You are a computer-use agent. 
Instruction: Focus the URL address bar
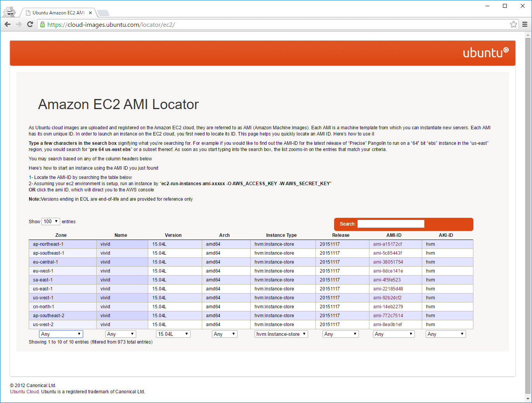[277, 24]
